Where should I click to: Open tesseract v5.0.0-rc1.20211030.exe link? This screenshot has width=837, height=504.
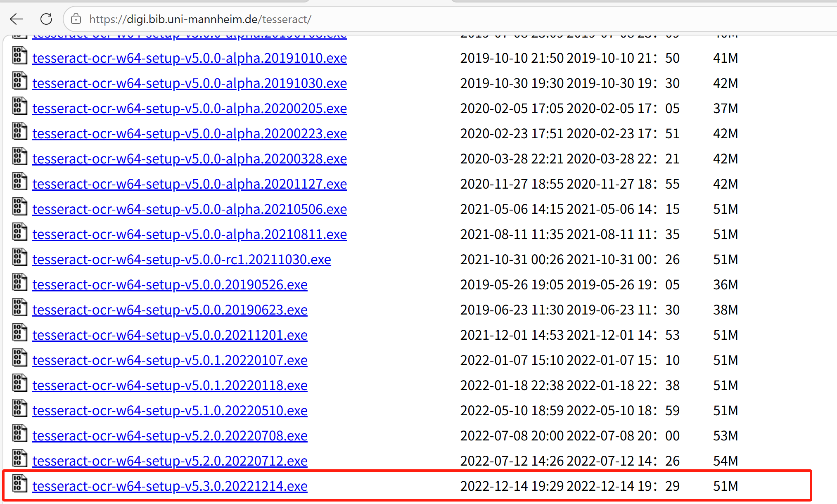tap(182, 260)
